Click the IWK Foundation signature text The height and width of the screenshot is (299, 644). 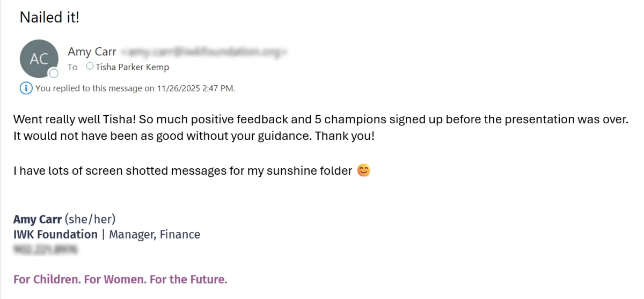55,234
